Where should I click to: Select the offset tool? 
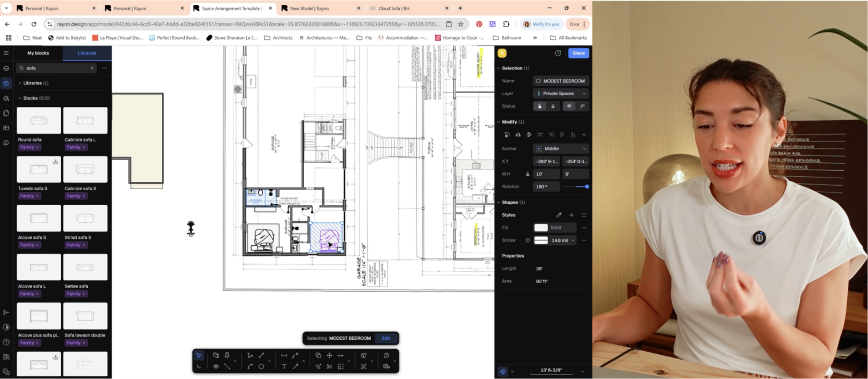coord(318,367)
